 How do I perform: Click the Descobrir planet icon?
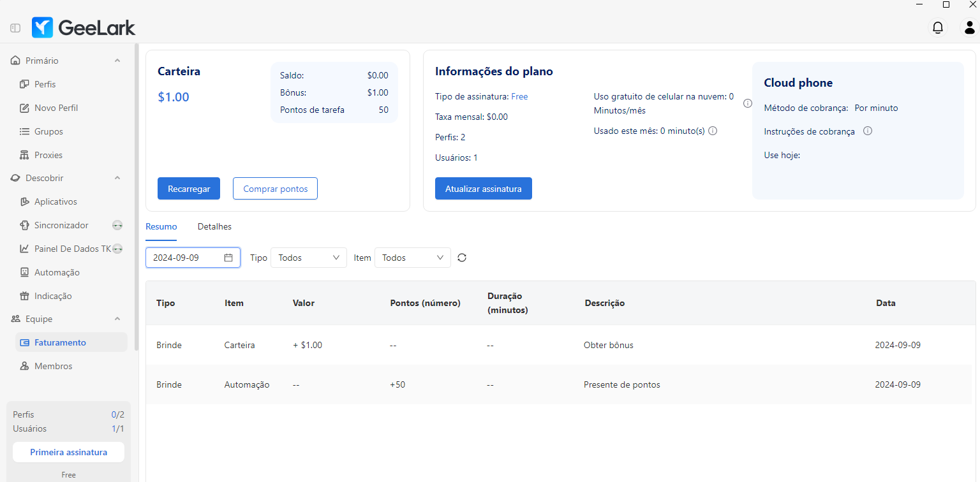pyautogui.click(x=16, y=178)
